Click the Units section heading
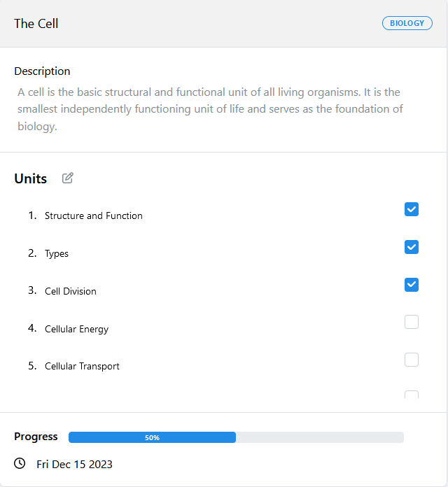The image size is (448, 487). (30, 178)
